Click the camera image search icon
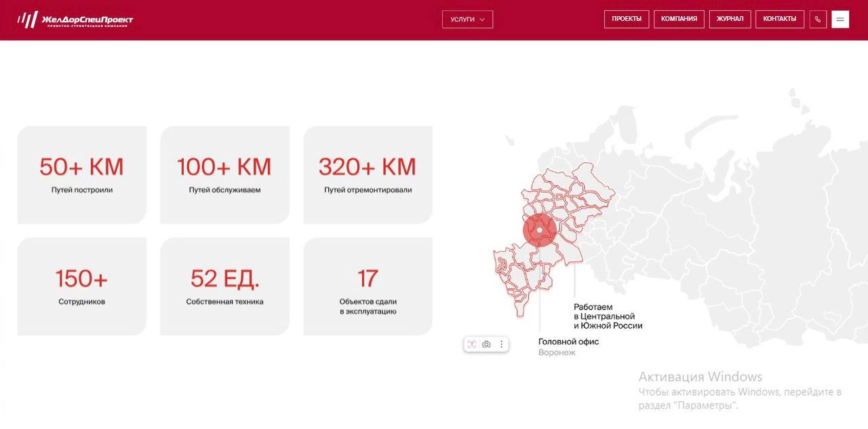Image resolution: width=868 pixels, height=429 pixels. click(x=486, y=344)
